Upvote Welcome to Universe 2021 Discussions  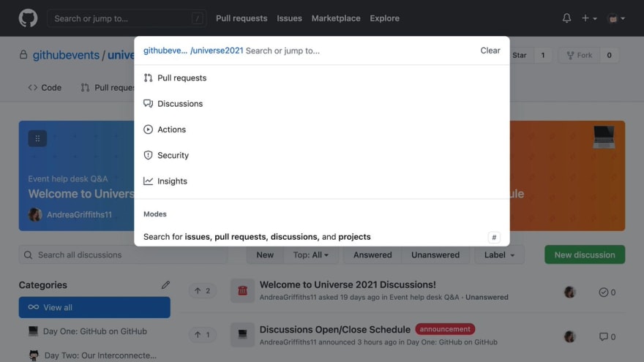pyautogui.click(x=203, y=290)
